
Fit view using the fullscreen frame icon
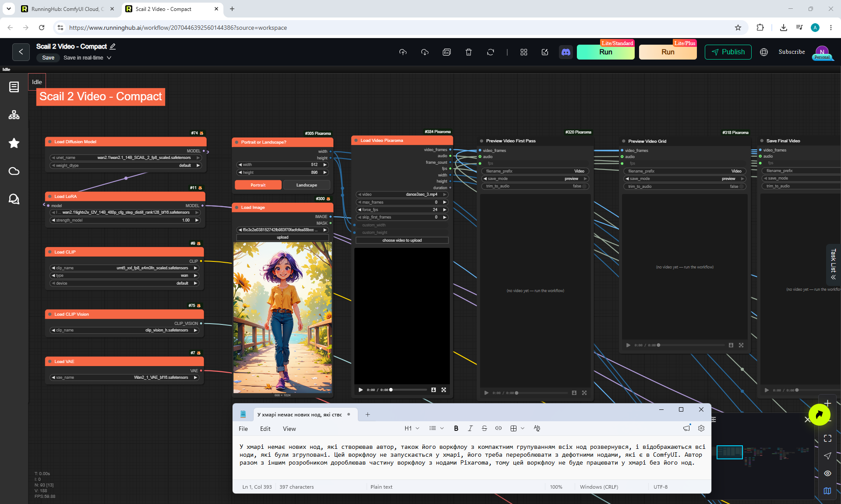click(x=827, y=438)
